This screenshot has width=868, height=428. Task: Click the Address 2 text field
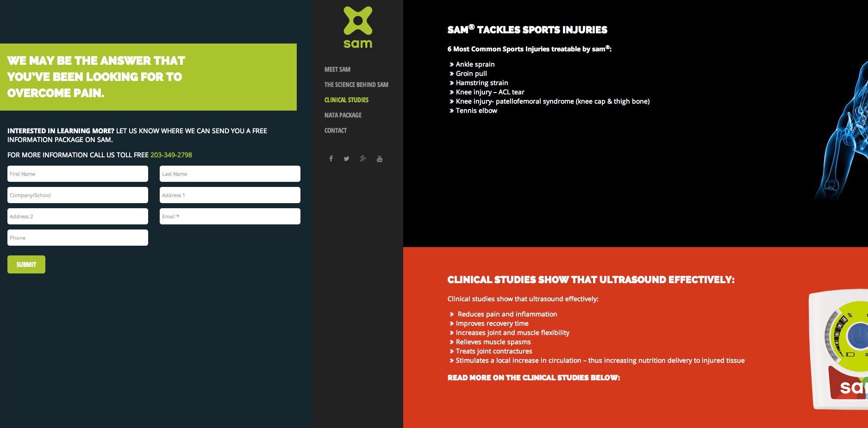coord(78,217)
